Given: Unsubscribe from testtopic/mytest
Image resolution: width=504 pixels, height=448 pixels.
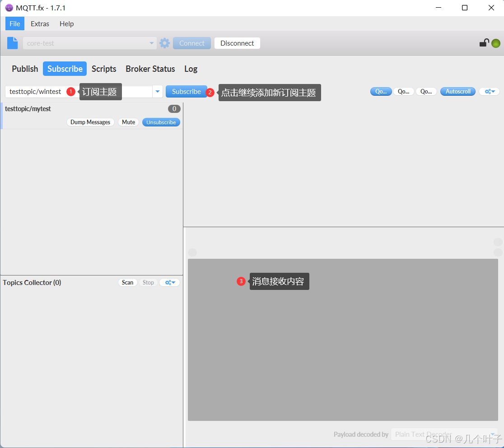Looking at the screenshot, I should (x=161, y=122).
